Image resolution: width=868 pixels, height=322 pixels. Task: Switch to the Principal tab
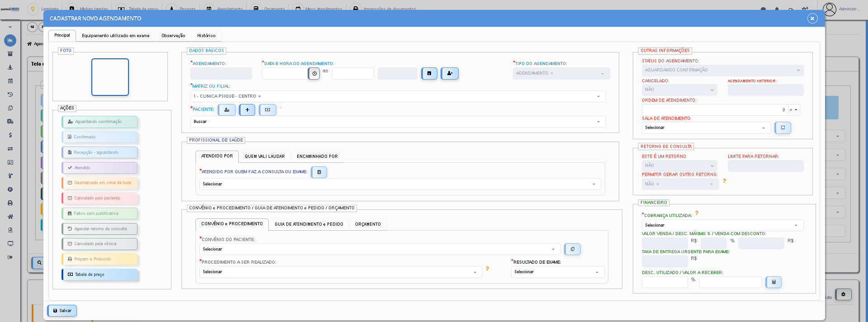click(62, 35)
